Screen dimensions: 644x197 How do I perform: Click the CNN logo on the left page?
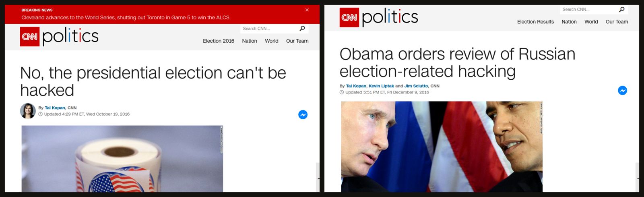(30, 37)
